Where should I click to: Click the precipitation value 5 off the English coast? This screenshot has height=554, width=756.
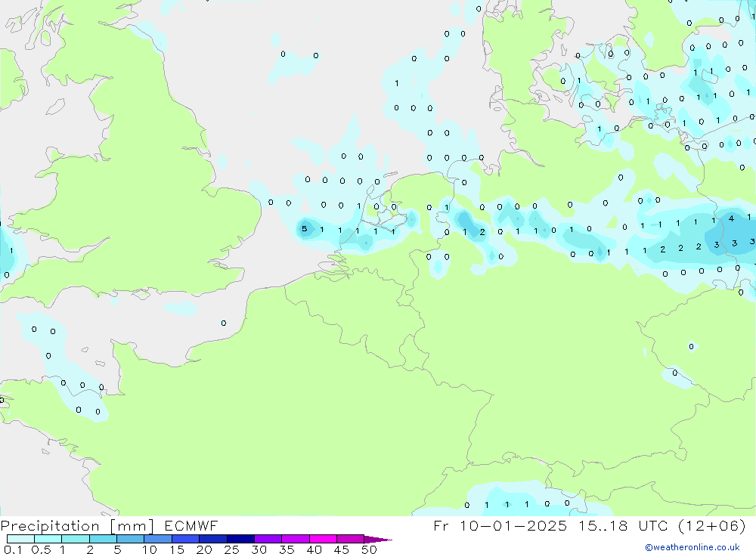point(304,228)
